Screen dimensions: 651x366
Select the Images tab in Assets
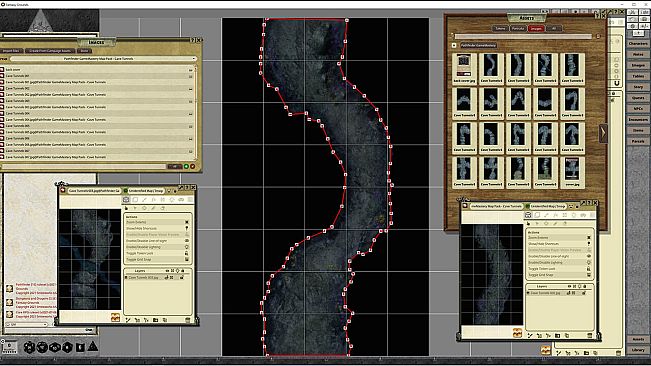coord(536,28)
